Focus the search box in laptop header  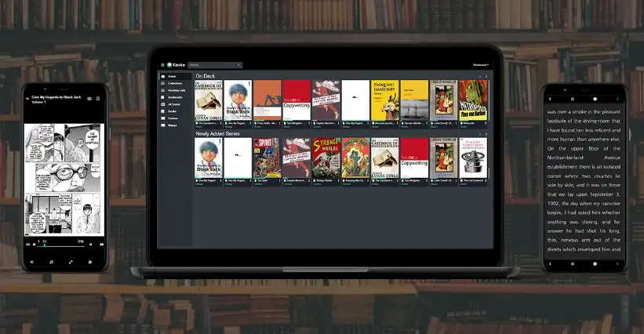coord(215,65)
